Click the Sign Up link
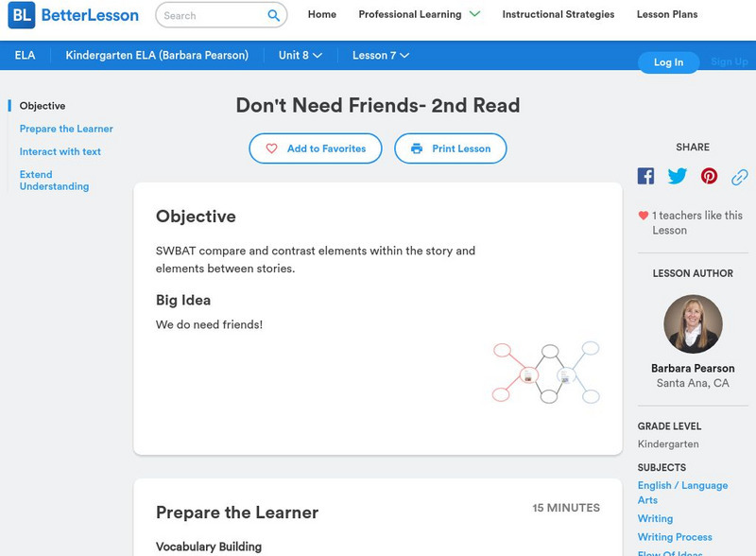Viewport: 756px width, 556px height. tap(729, 61)
